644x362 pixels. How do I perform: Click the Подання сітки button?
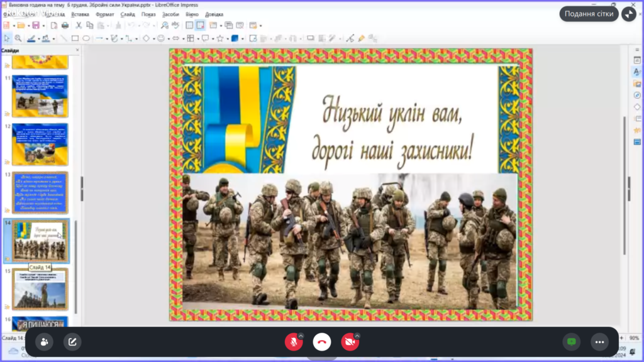pos(588,14)
